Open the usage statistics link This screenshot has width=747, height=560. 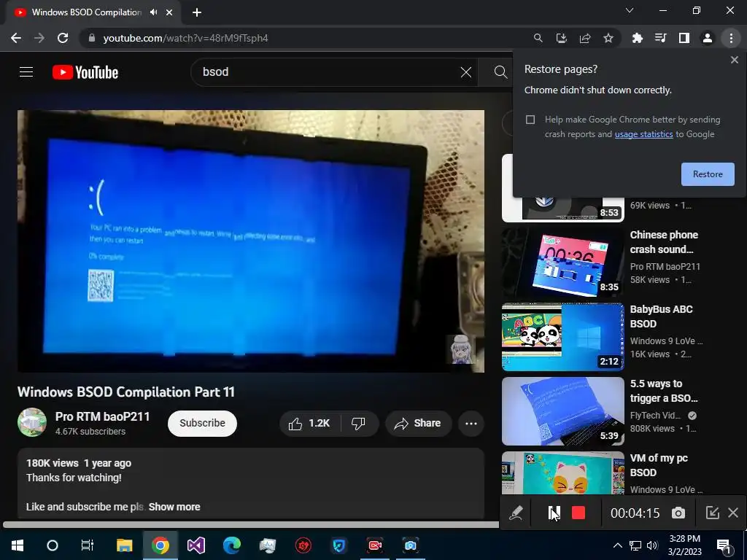[643, 134]
